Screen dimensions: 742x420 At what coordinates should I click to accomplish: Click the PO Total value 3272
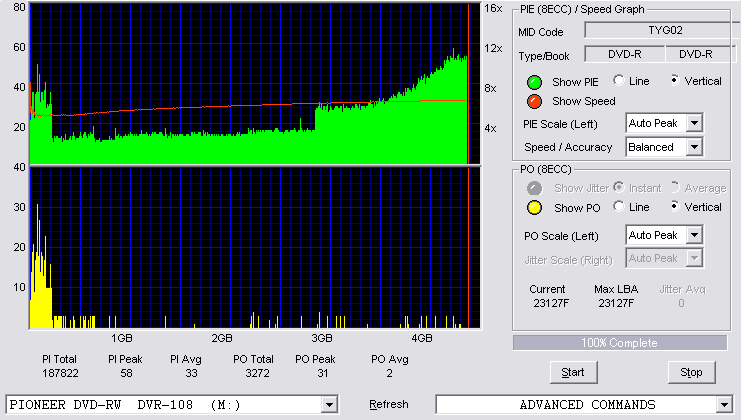257,374
